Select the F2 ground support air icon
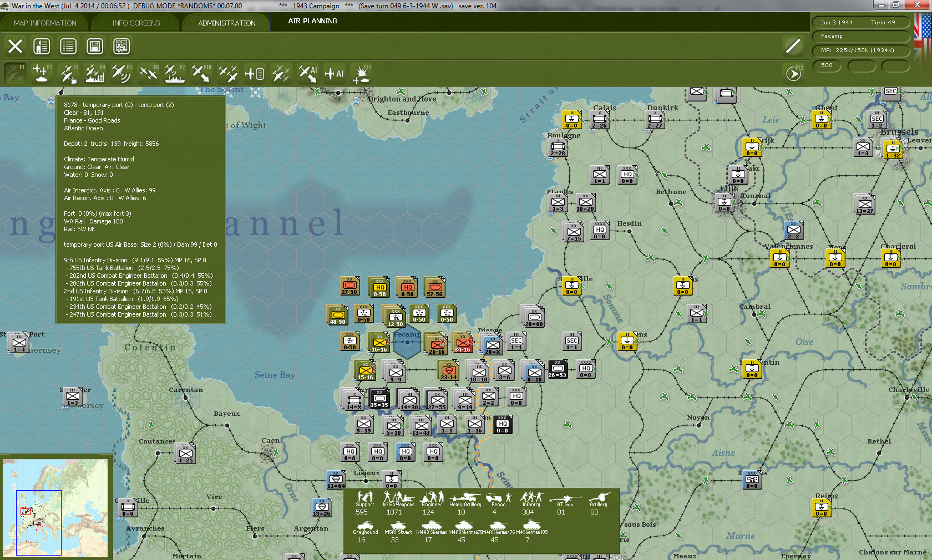Image resolution: width=932 pixels, height=560 pixels. tap(42, 73)
